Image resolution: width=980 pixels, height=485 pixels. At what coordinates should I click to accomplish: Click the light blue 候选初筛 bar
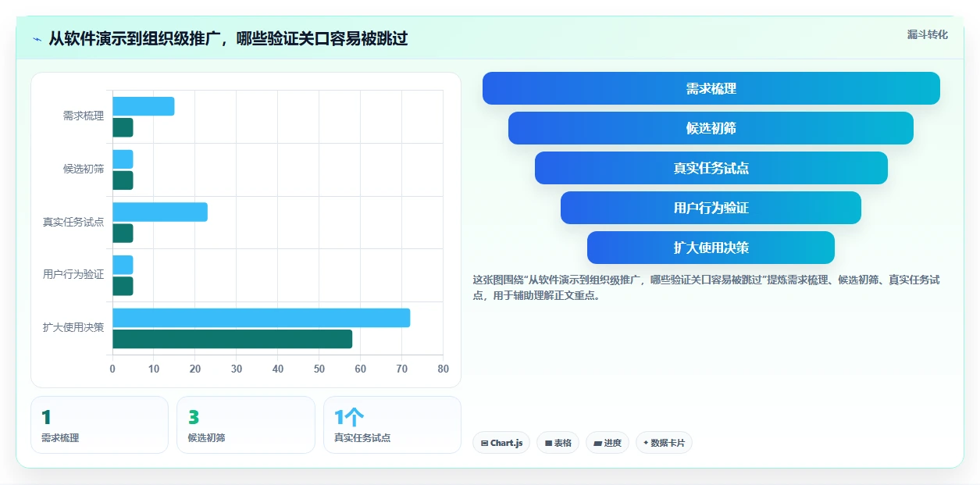pyautogui.click(x=123, y=159)
